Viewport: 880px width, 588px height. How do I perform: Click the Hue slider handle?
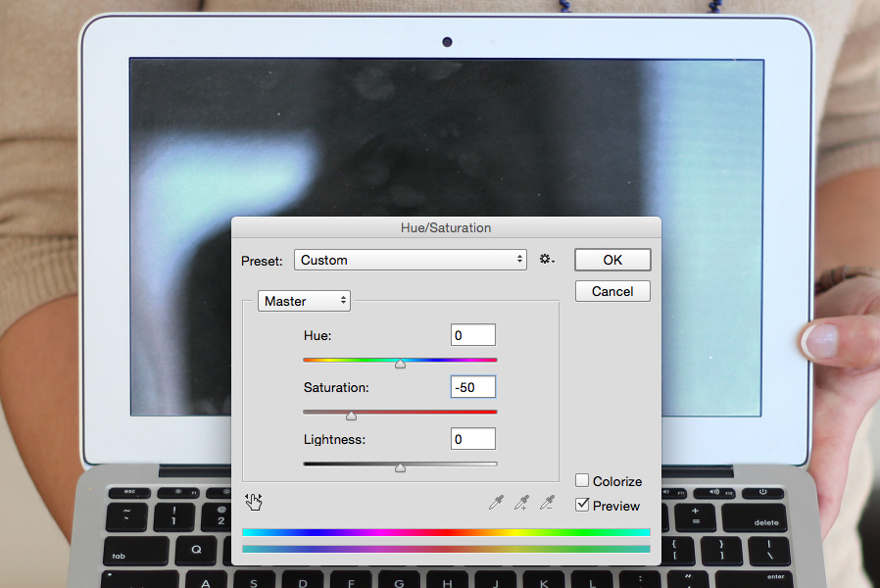click(x=400, y=365)
